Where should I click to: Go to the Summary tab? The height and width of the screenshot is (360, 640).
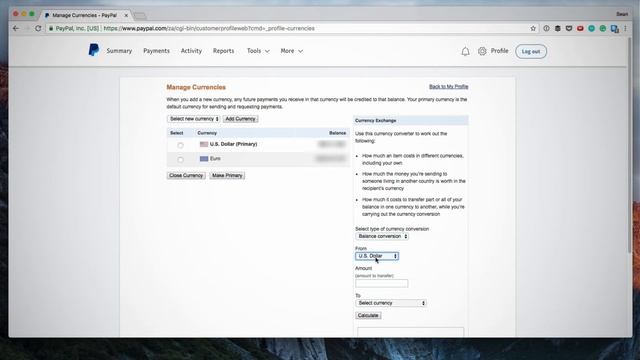pyautogui.click(x=119, y=51)
